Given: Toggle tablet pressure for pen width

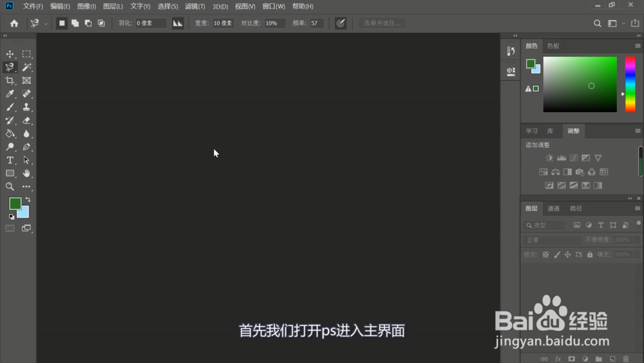Looking at the screenshot, I should 341,23.
